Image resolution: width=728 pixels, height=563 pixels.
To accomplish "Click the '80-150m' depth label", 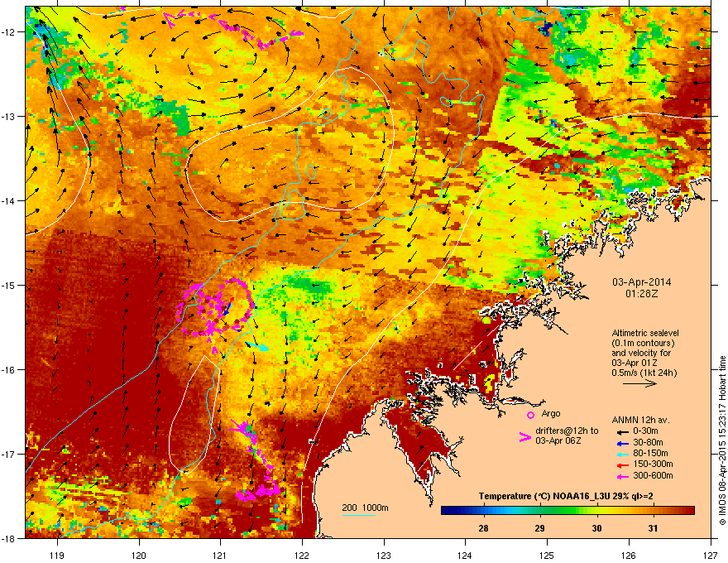I will pyautogui.click(x=650, y=453).
